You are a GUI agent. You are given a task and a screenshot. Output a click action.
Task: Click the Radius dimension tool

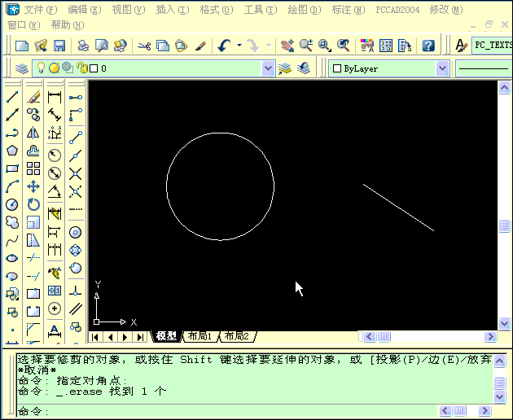55,155
